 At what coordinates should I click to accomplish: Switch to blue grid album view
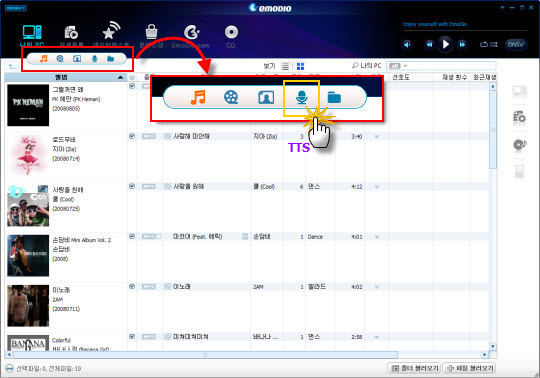coord(300,66)
